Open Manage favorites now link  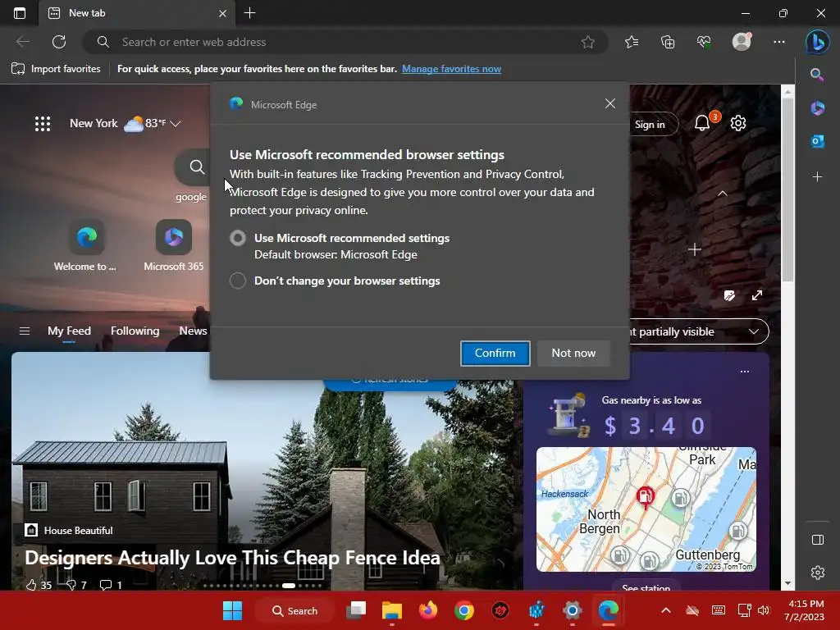tap(452, 69)
